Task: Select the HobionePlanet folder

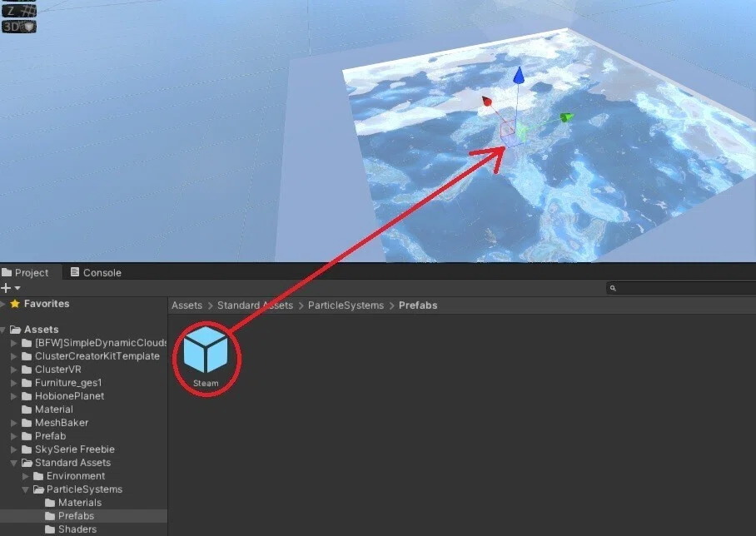Action: (63, 396)
